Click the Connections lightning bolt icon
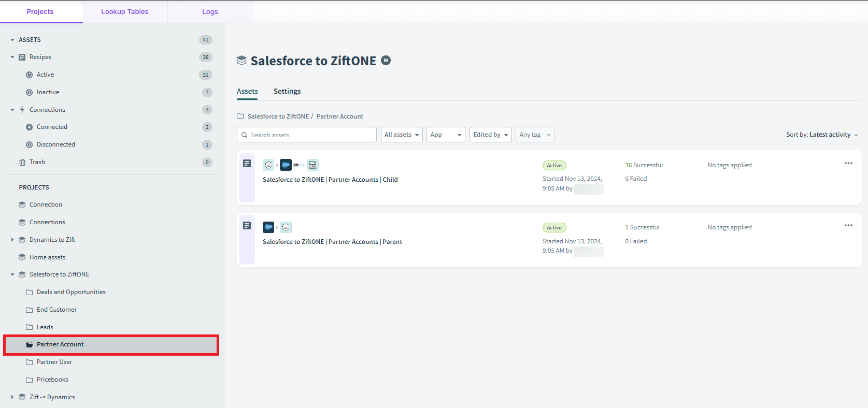This screenshot has width=868, height=408. pos(22,110)
